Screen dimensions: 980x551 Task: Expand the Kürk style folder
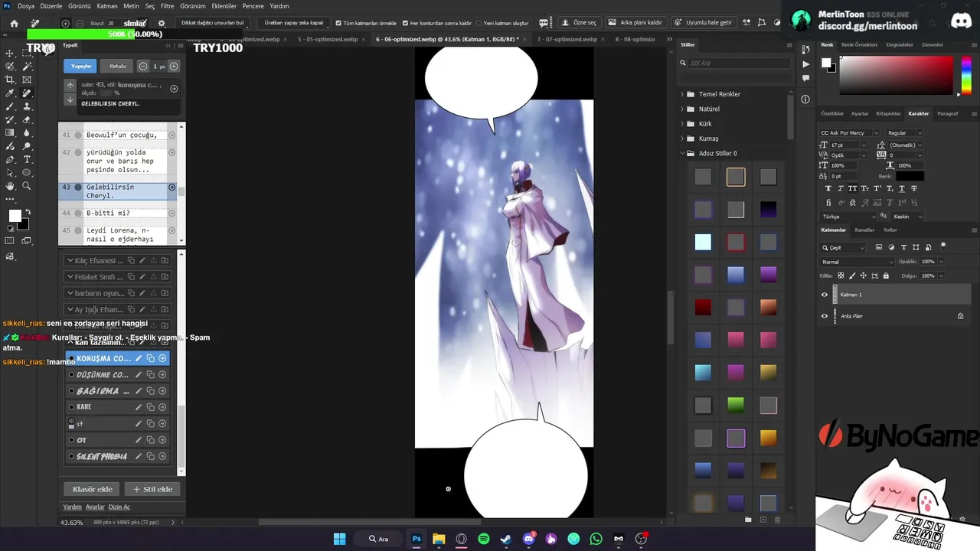point(682,124)
